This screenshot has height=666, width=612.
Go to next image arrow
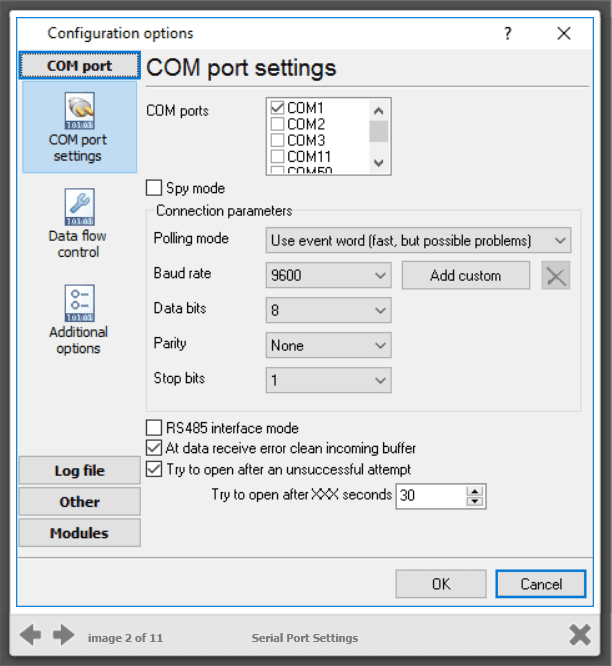[64, 635]
